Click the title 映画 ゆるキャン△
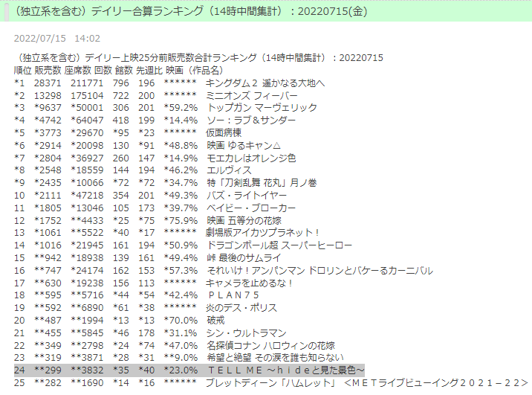This screenshot has width=532, height=395. (244, 145)
